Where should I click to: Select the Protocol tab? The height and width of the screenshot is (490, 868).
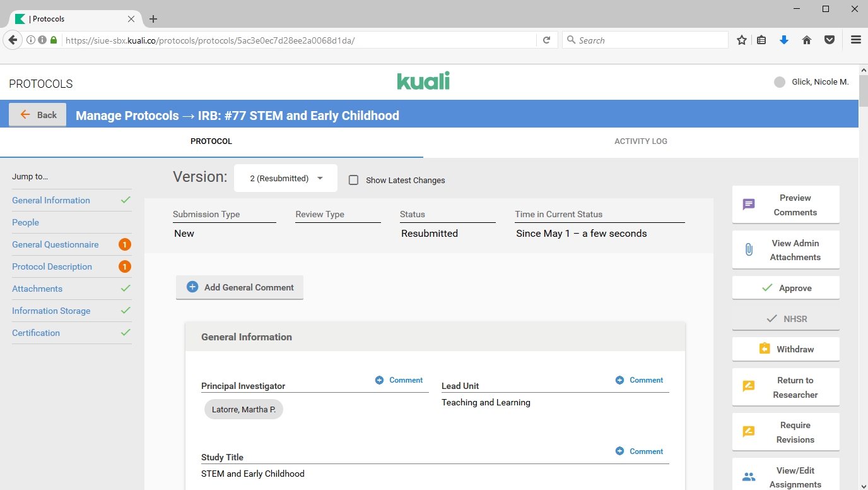(211, 141)
